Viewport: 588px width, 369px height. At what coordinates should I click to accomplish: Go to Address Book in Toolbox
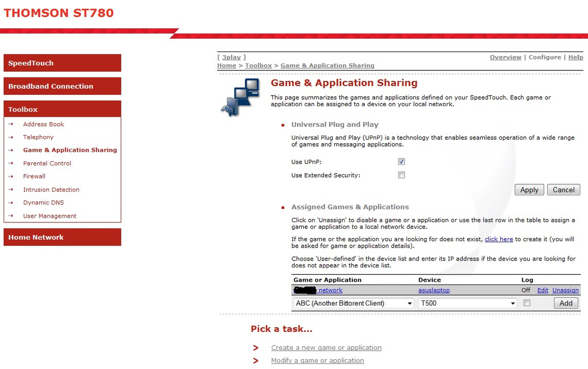coord(44,124)
